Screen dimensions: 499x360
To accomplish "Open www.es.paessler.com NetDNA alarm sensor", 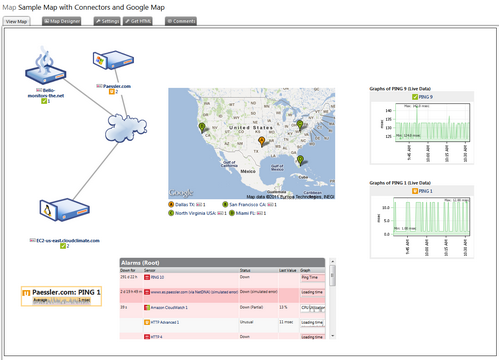I will click(194, 292).
